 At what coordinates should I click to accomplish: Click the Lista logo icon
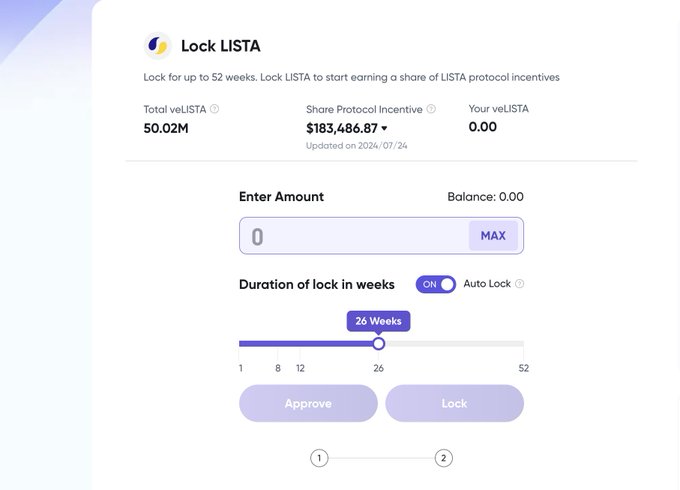tap(158, 46)
